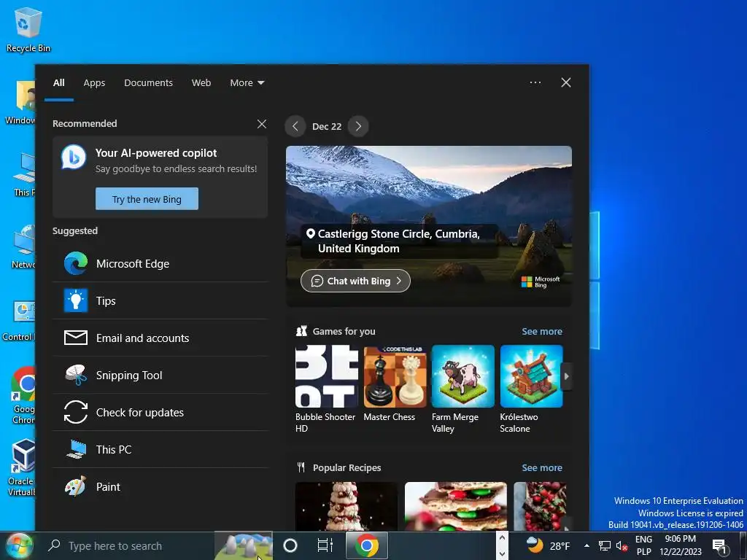Close the search panel
The image size is (747, 560).
pos(566,82)
